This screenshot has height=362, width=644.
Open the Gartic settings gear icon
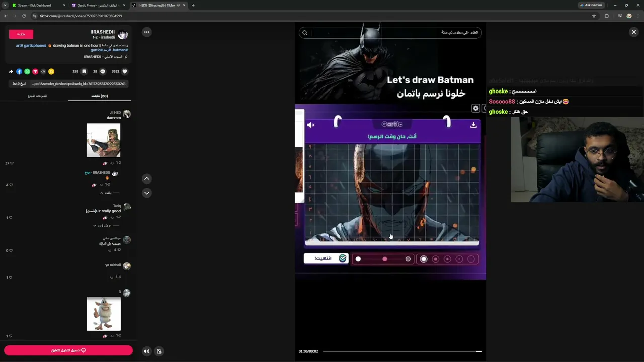click(475, 108)
